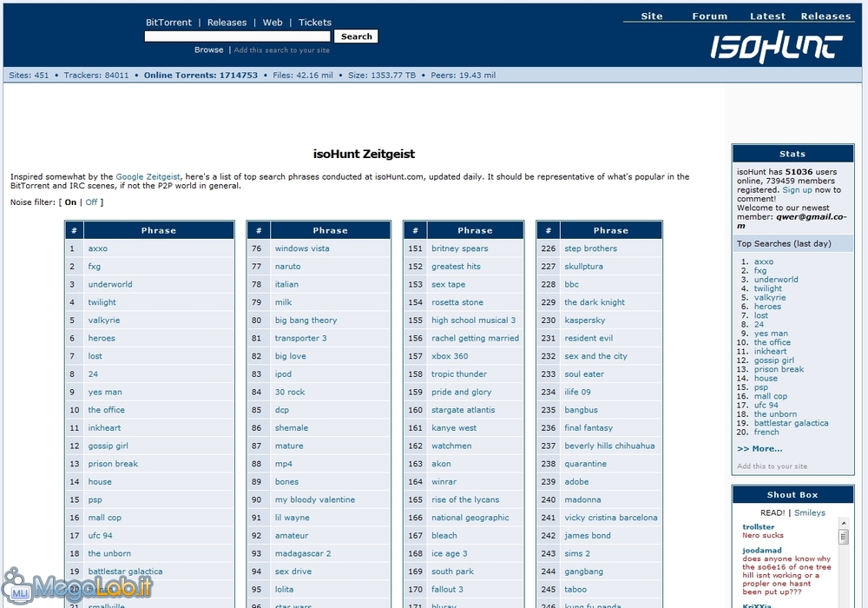868x608 pixels.
Task: Open the Releases search tab
Action: (x=227, y=23)
